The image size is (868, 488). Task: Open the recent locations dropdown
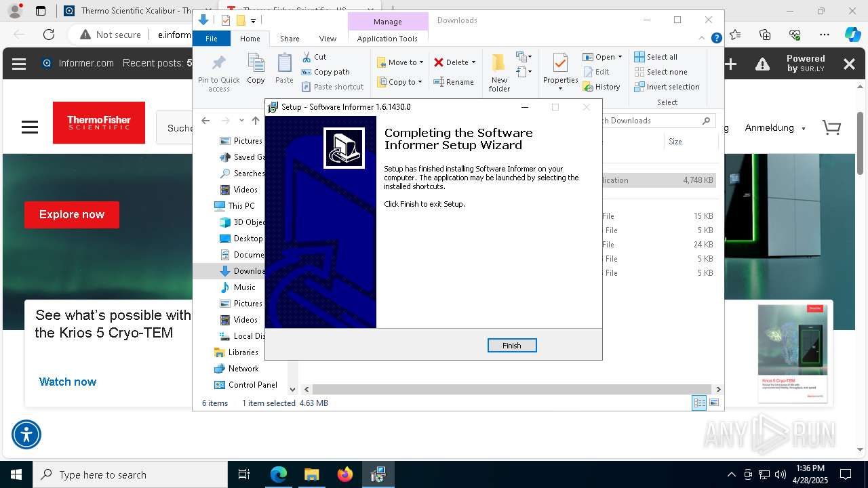tap(241, 121)
